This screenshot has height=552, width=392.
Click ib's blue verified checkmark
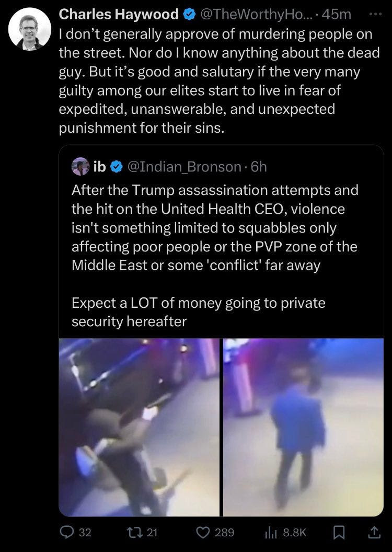point(117,167)
